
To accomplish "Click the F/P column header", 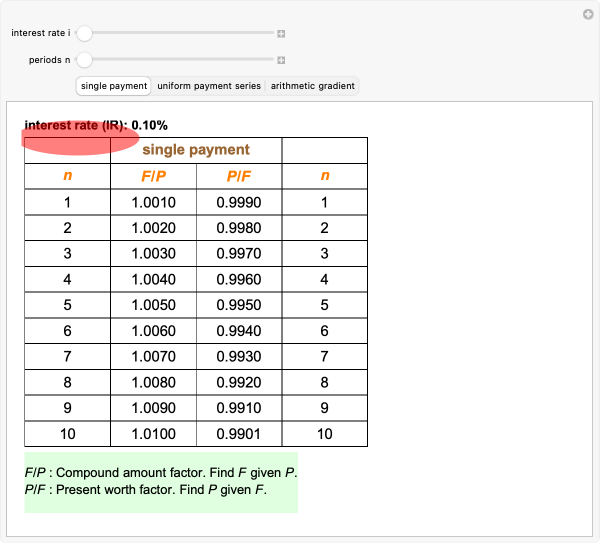I will click(x=153, y=177).
